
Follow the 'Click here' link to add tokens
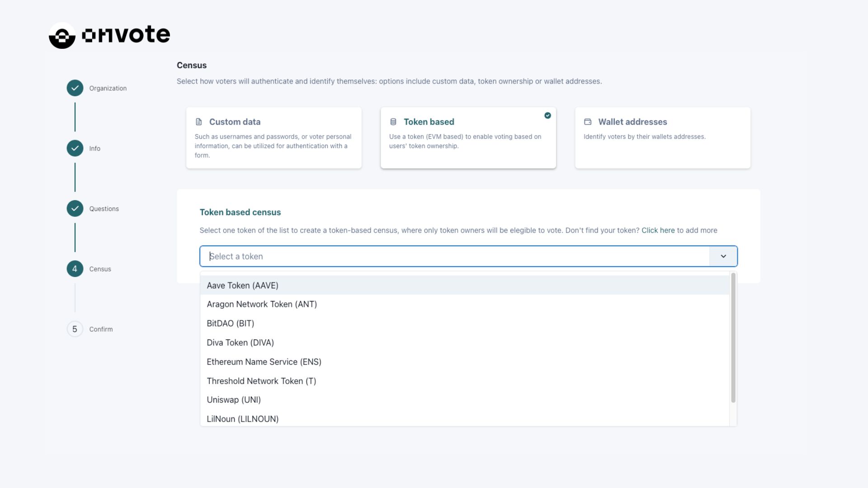658,230
